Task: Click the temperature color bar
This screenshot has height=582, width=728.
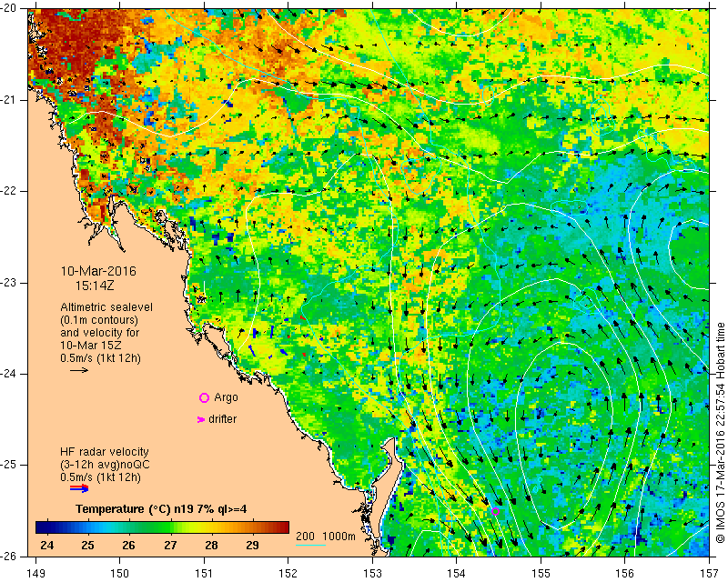Action: tap(163, 527)
